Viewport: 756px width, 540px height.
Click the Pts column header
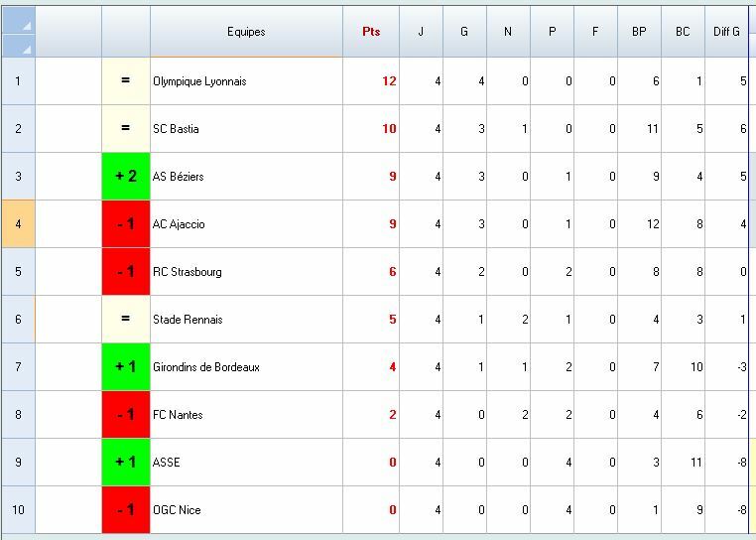[371, 32]
